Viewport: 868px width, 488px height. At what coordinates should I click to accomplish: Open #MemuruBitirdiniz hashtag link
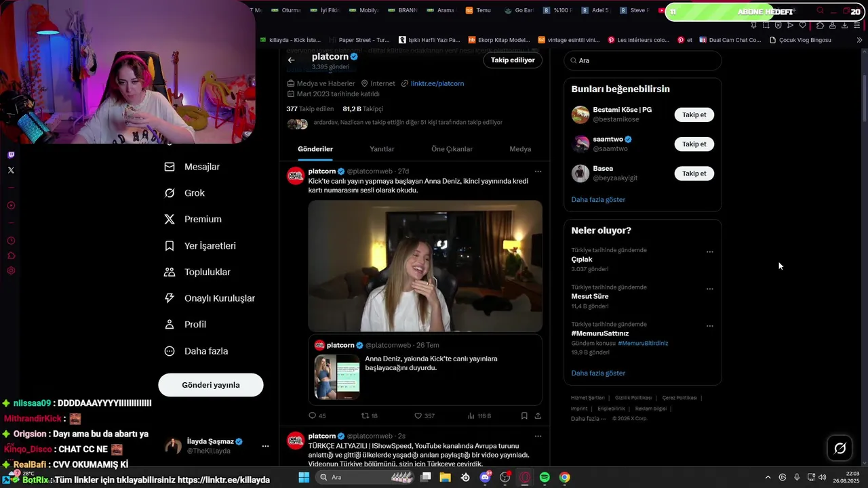[x=643, y=343]
